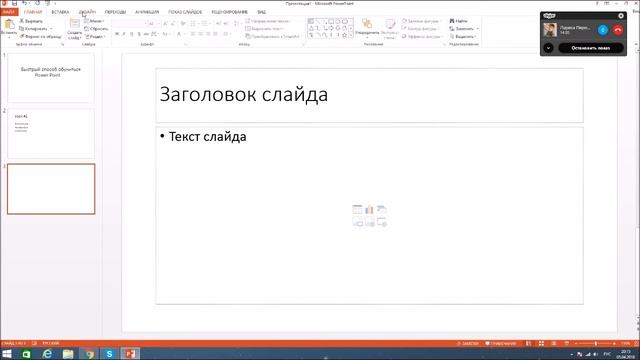Toggle text shadow in Font group
640x360 pixels.
click(x=139, y=34)
